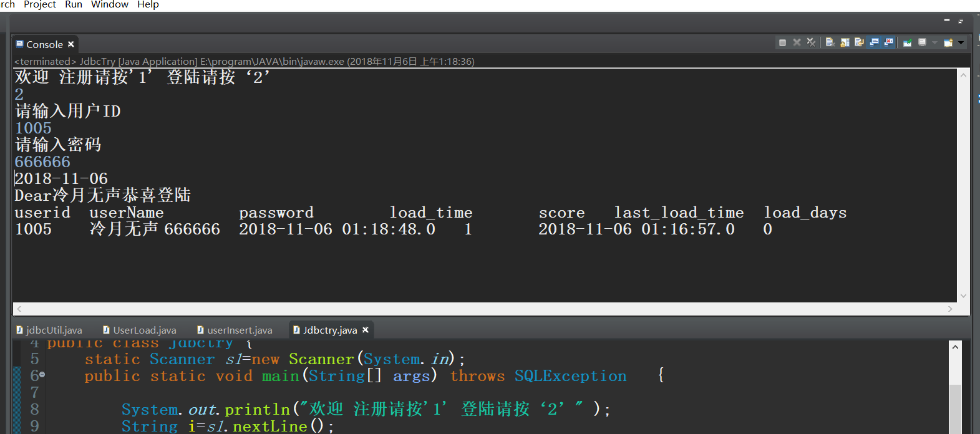This screenshot has width=980, height=434.
Task: Open the Project menu
Action: pyautogui.click(x=40, y=4)
